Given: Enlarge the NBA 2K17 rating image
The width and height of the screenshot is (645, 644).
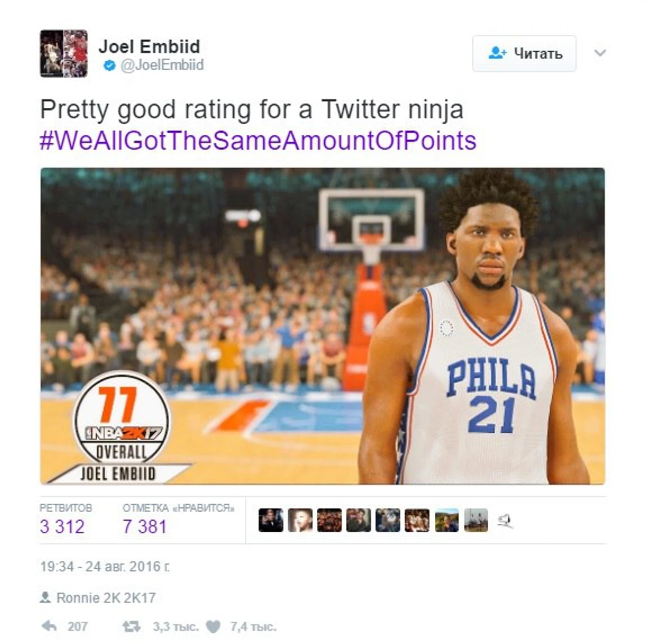Looking at the screenshot, I should click(322, 326).
